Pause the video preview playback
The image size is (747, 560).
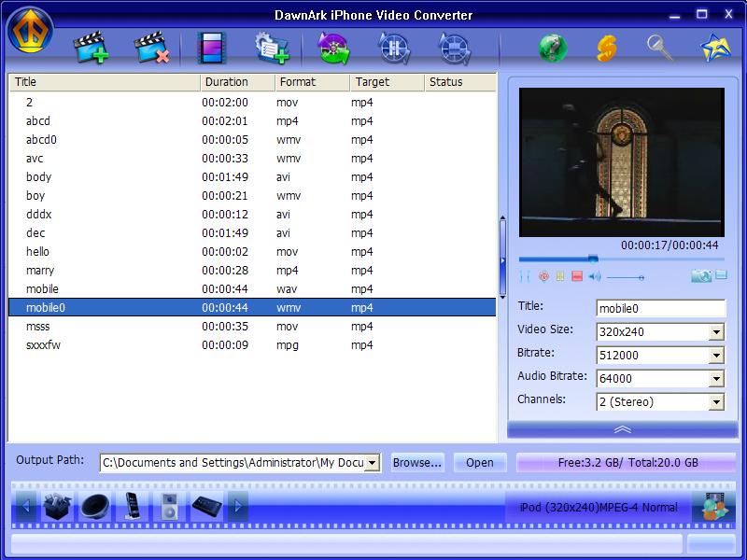(x=560, y=275)
